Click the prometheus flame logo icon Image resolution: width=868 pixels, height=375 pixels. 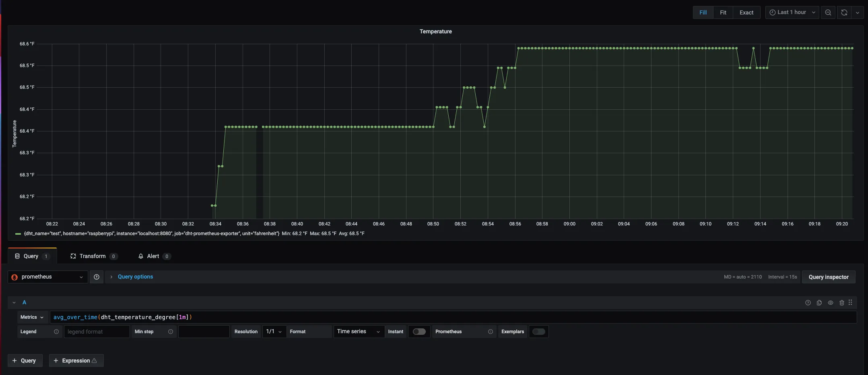[14, 277]
